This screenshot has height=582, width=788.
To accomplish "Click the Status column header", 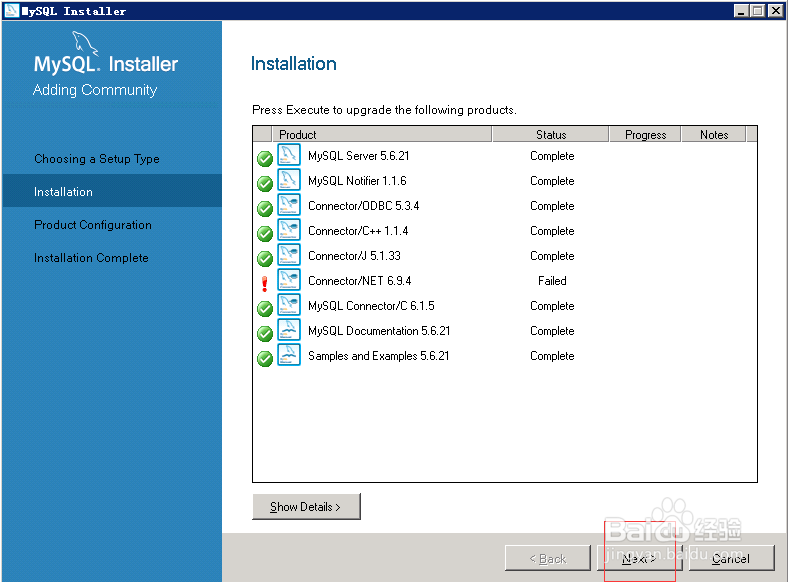I will click(x=551, y=135).
